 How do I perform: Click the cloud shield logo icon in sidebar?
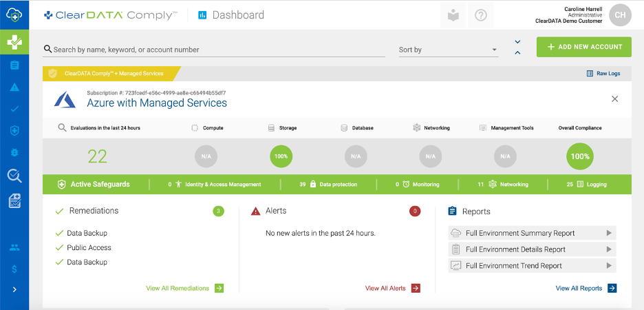pyautogui.click(x=14, y=15)
